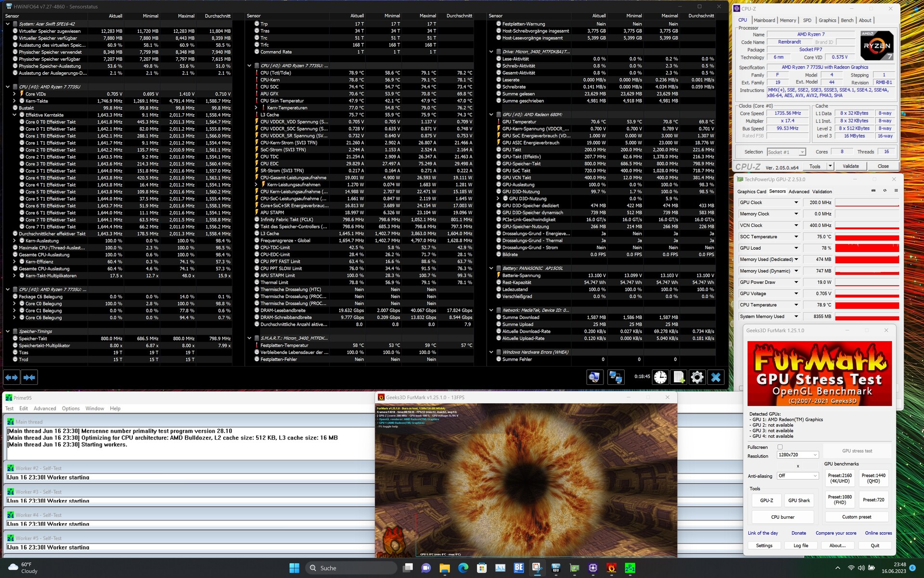Open HWiNFO network connection icon
This screenshot has height=578, width=924.
616,377
